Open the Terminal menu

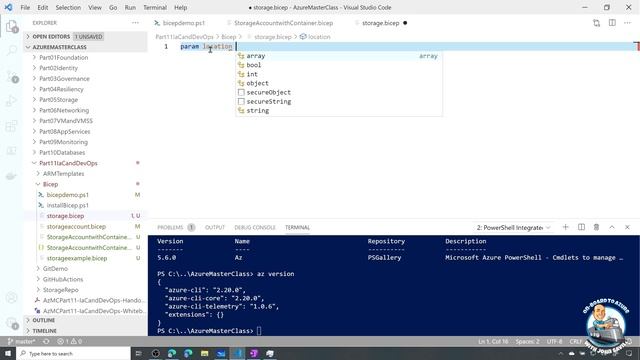pyautogui.click(x=155, y=7)
